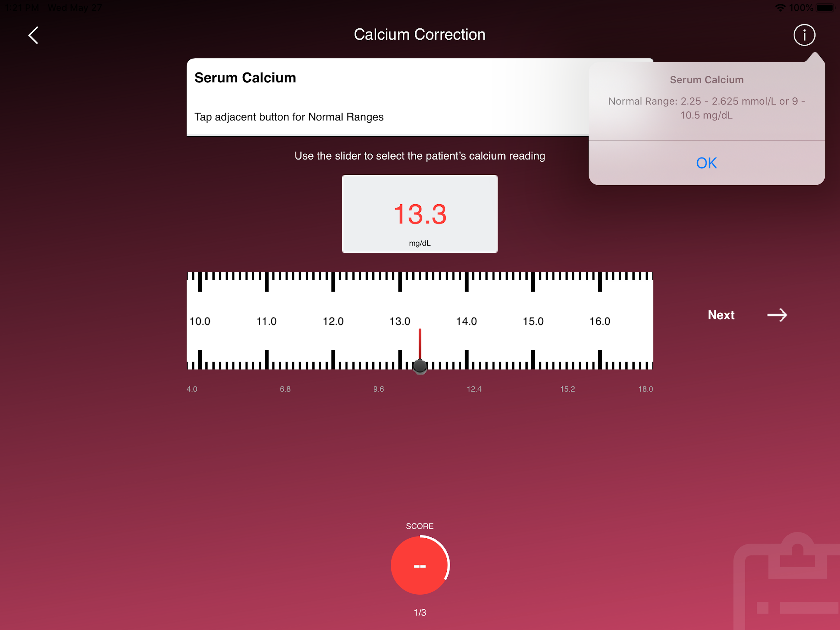Tap the Next label

point(721,315)
